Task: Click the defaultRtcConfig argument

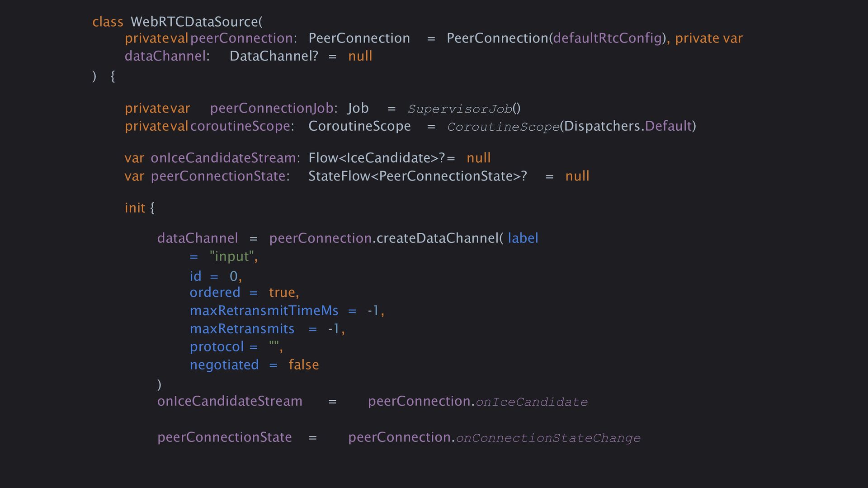Action: pos(607,38)
